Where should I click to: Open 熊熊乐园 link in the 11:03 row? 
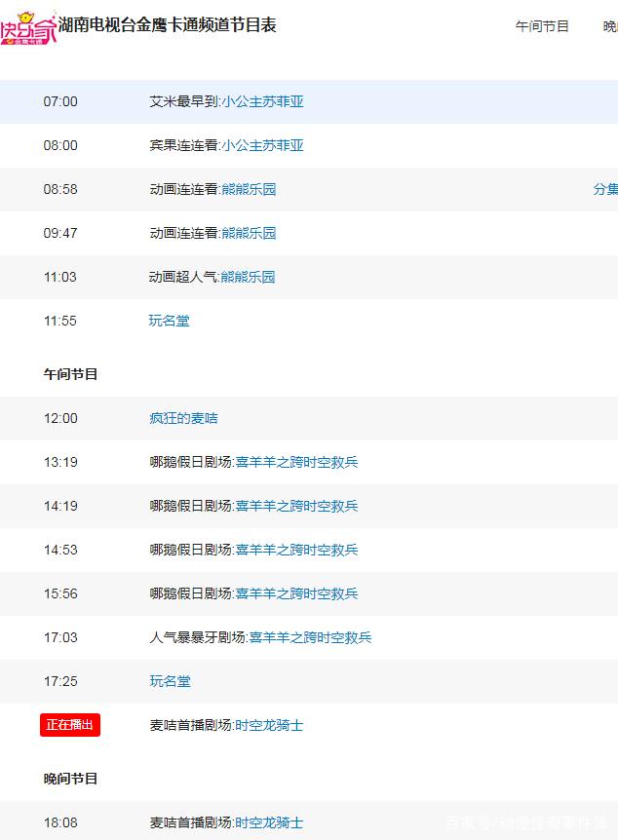coord(248,278)
